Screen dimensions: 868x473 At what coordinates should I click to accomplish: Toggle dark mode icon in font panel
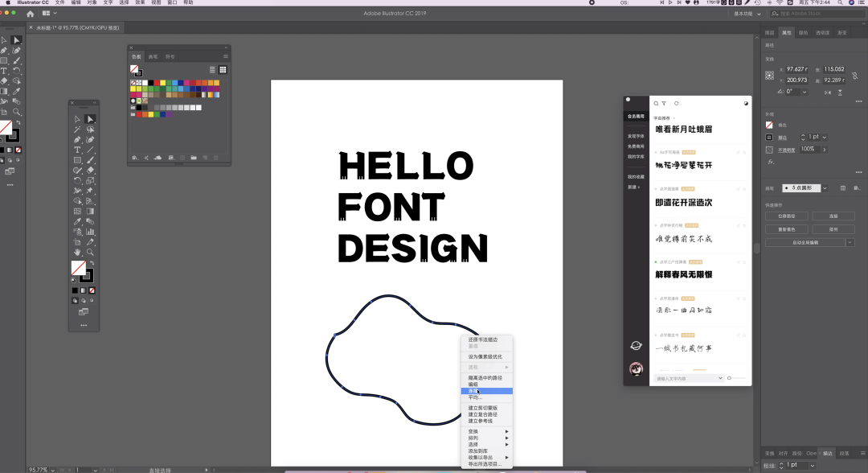tap(745, 103)
